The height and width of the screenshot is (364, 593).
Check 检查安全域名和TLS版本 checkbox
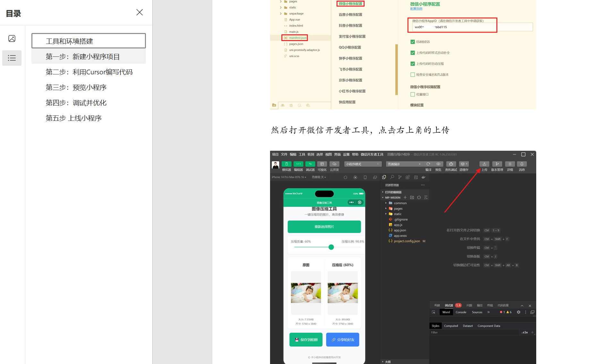[413, 75]
